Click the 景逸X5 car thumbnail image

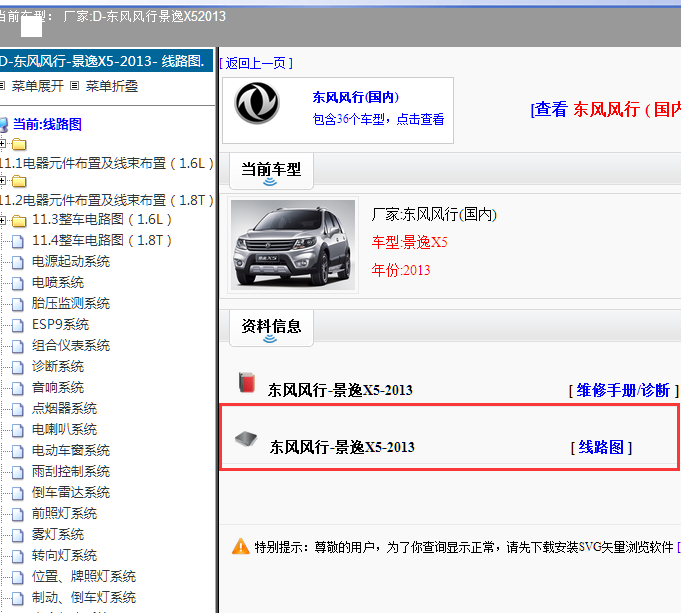coord(293,244)
